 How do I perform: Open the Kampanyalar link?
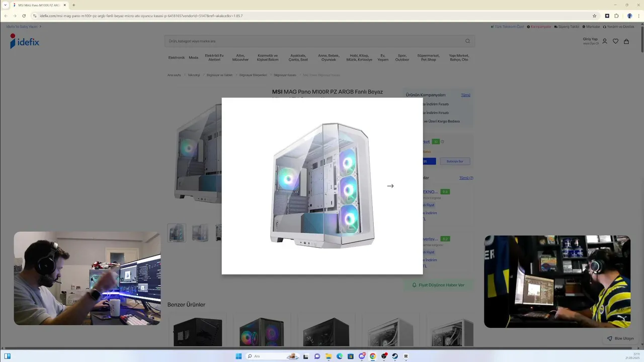click(539, 27)
